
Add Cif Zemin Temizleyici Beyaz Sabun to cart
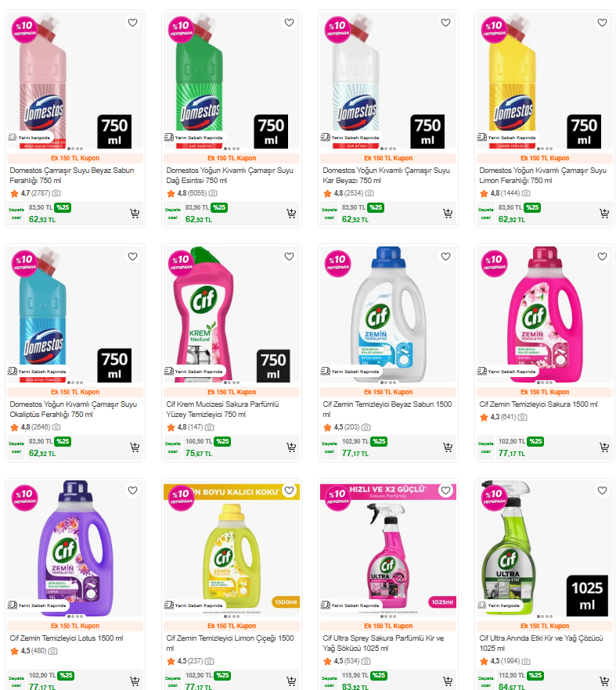448,447
